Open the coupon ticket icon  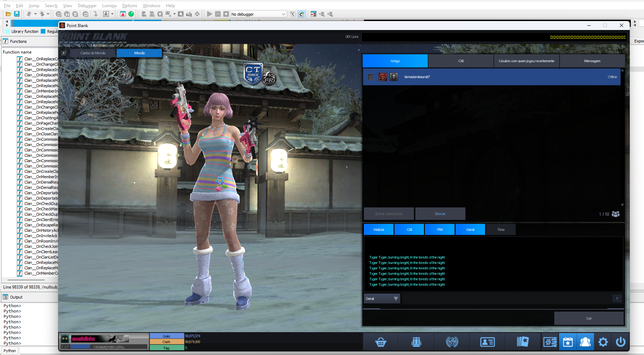tap(550, 342)
